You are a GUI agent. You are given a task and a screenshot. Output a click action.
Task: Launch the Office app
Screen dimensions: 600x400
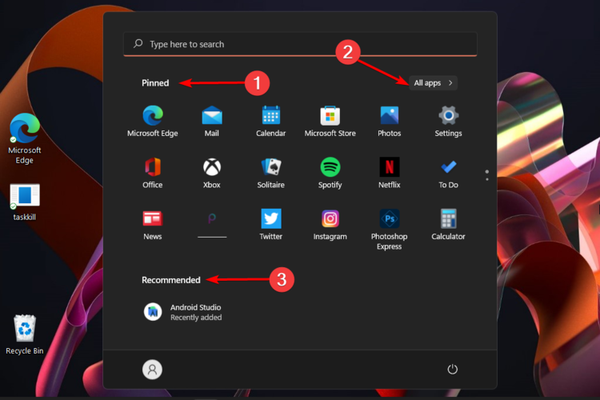coord(153,173)
